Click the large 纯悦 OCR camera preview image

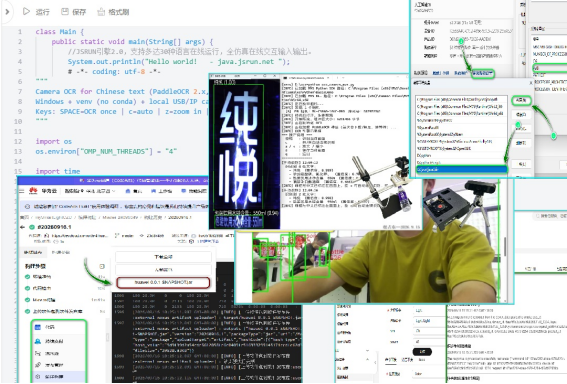(244, 154)
